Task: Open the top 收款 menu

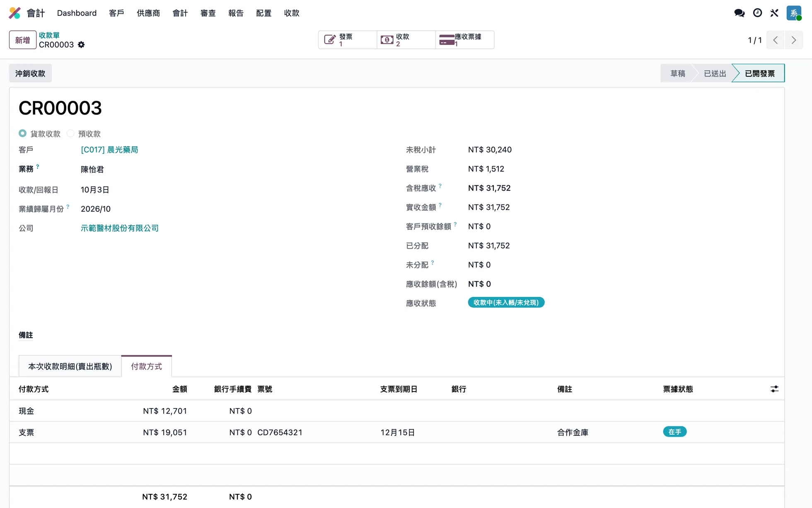Action: tap(292, 13)
